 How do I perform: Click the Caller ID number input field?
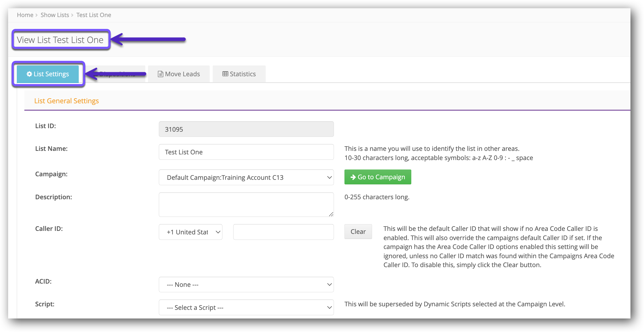pyautogui.click(x=283, y=232)
